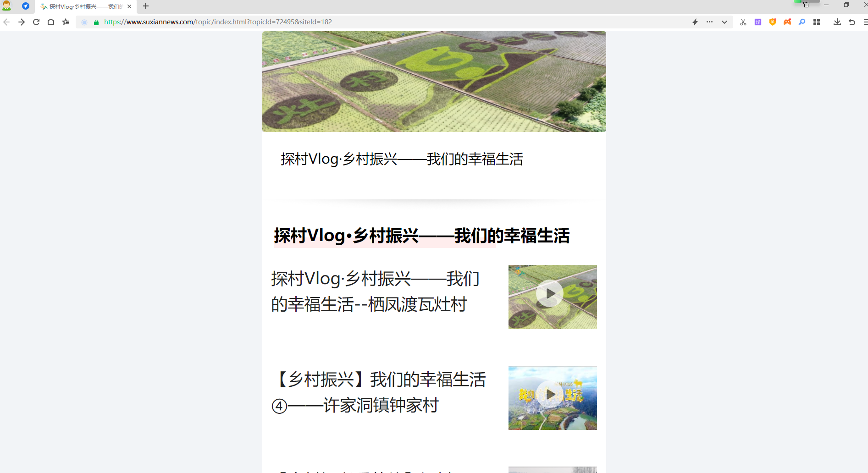Close the 探村Vlog tab
Viewport: 868px width, 473px height.
pos(129,6)
